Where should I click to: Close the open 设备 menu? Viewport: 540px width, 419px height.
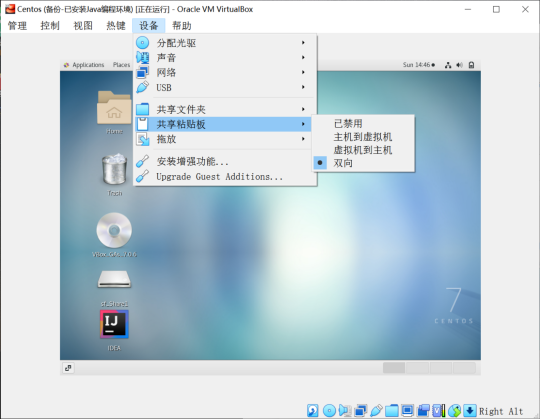pyautogui.click(x=149, y=25)
